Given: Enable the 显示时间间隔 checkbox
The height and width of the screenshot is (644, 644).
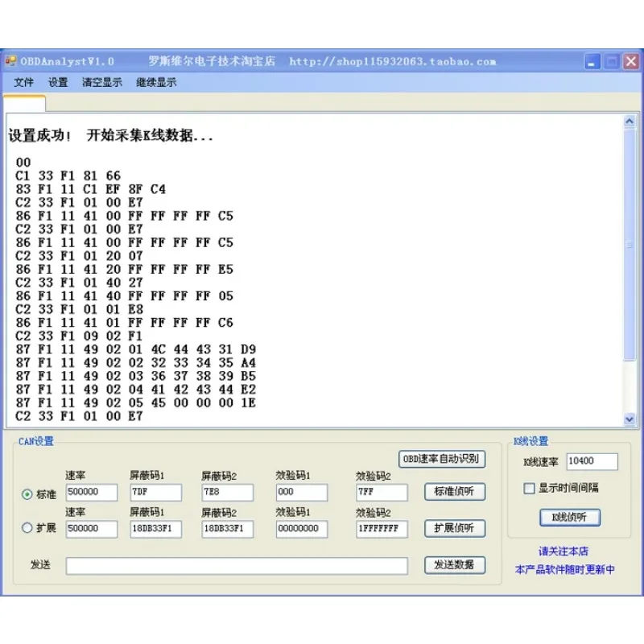Looking at the screenshot, I should [x=529, y=488].
